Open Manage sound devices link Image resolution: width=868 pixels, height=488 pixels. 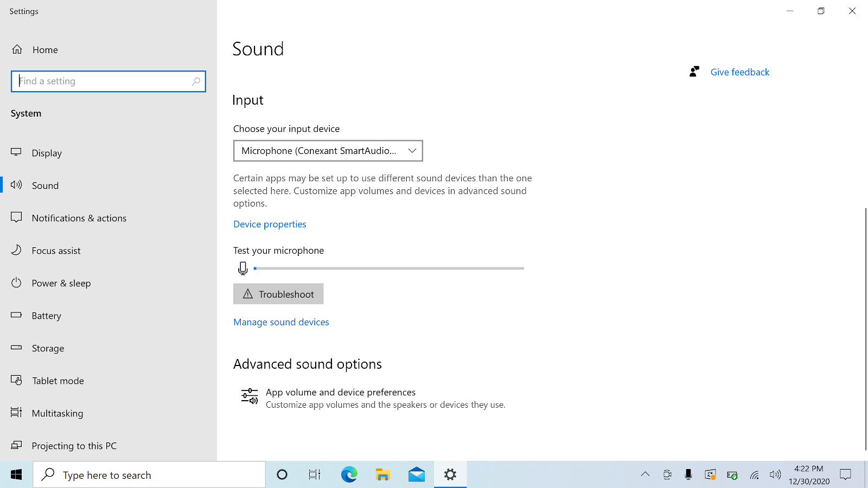pos(281,322)
